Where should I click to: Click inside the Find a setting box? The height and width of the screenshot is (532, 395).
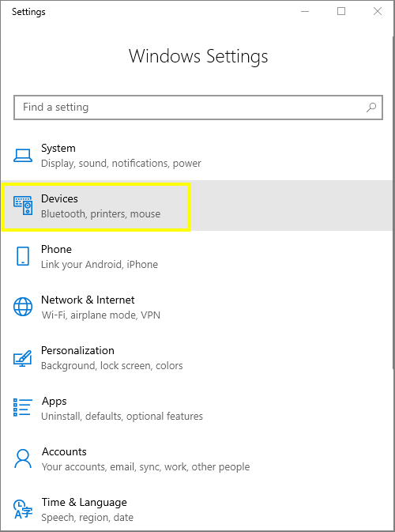coord(198,108)
